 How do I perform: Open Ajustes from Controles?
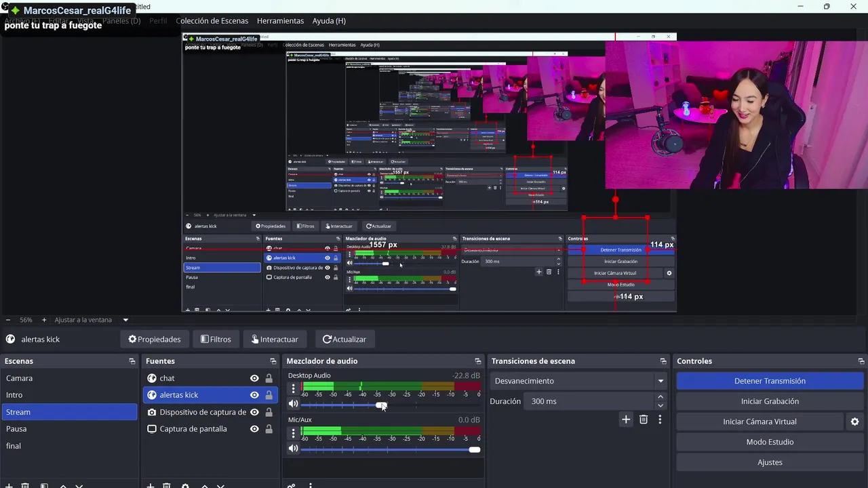pyautogui.click(x=770, y=462)
